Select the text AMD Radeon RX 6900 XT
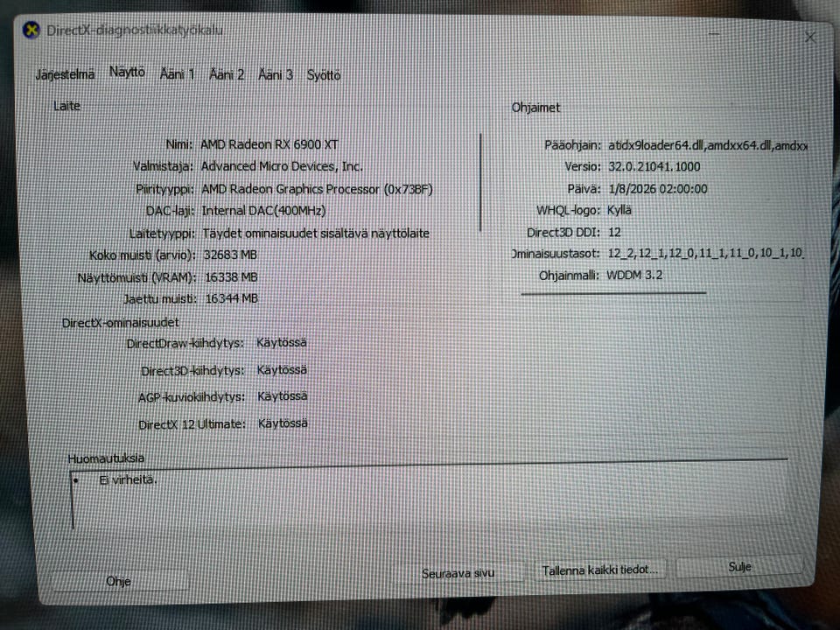Viewport: 840px width, 630px height. [x=269, y=144]
